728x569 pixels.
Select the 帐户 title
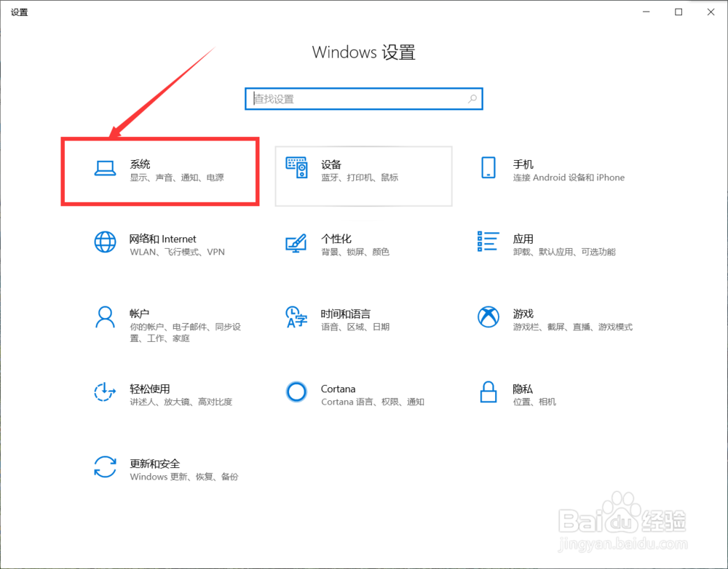[x=139, y=314]
